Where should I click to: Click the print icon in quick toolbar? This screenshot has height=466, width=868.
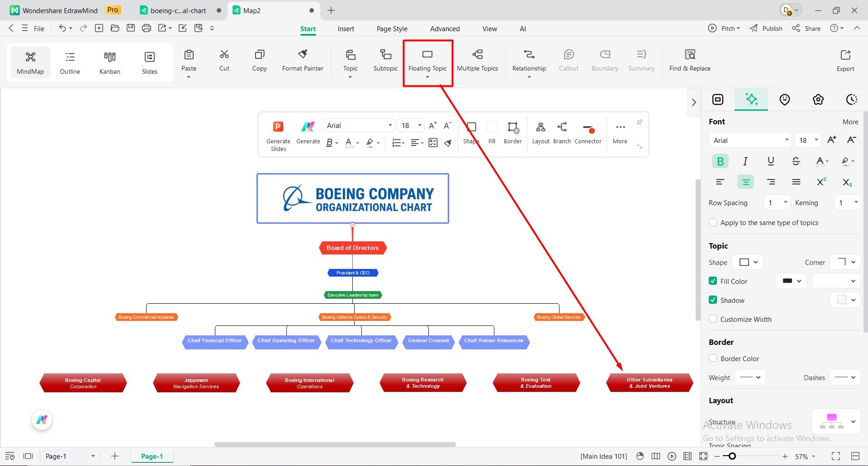coord(146,28)
